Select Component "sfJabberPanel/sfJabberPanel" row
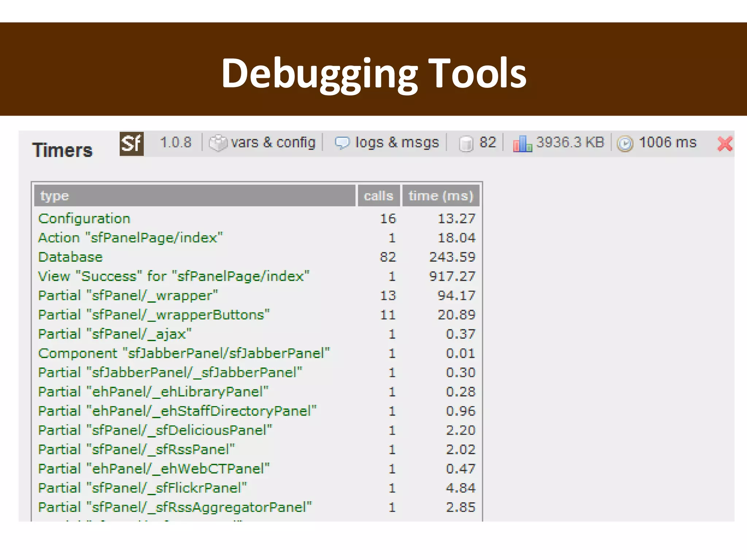 [257, 353]
